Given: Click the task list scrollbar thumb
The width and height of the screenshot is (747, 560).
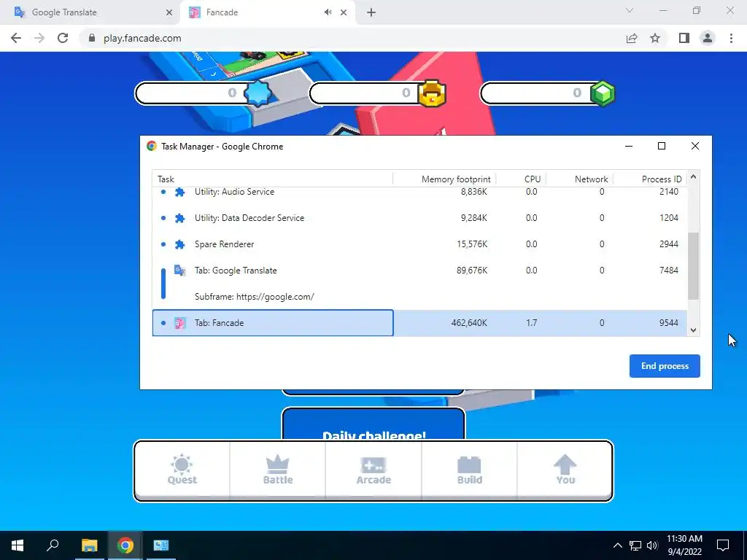Looking at the screenshot, I should (x=693, y=265).
